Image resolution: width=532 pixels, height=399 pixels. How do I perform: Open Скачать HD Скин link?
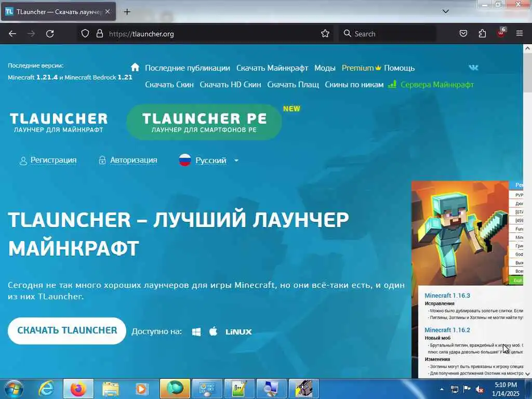click(230, 85)
